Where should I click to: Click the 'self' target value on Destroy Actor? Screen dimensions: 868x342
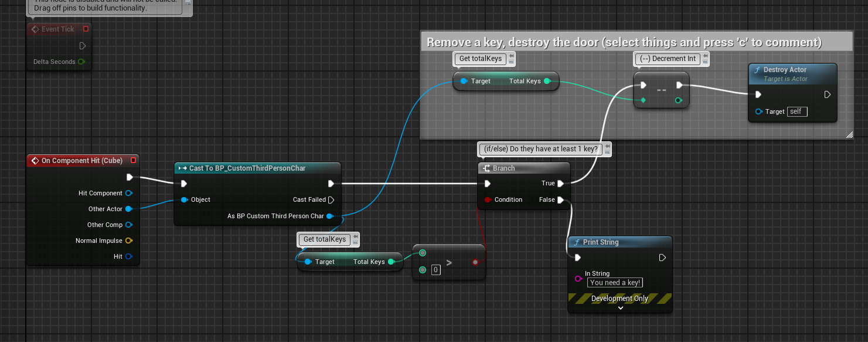[x=797, y=111]
